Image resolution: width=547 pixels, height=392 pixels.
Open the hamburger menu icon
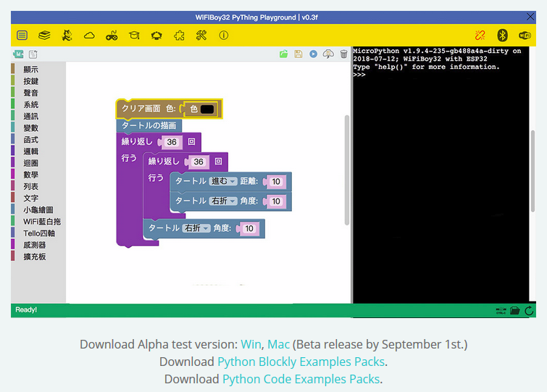[x=22, y=36]
